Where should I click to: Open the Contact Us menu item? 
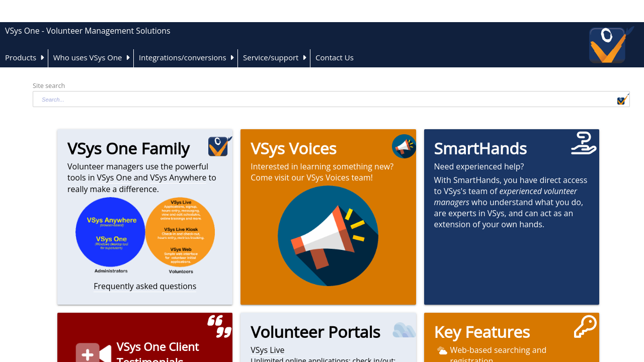click(335, 58)
